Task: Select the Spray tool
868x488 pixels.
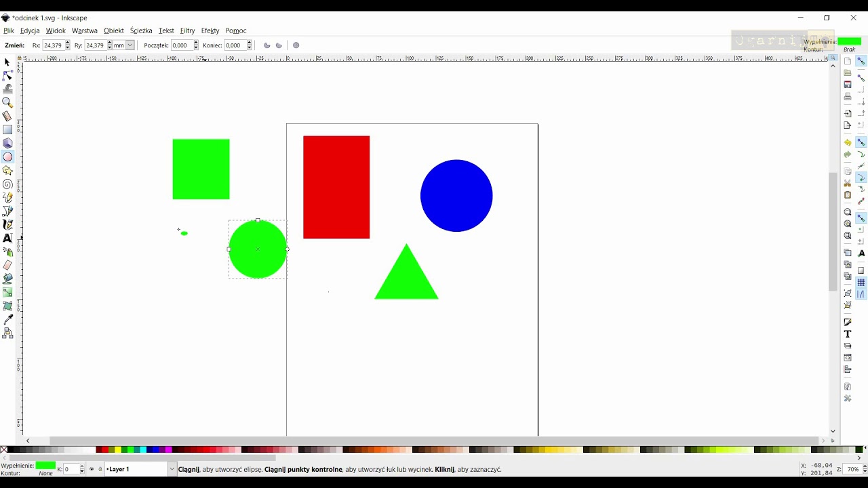Action: click(7, 252)
